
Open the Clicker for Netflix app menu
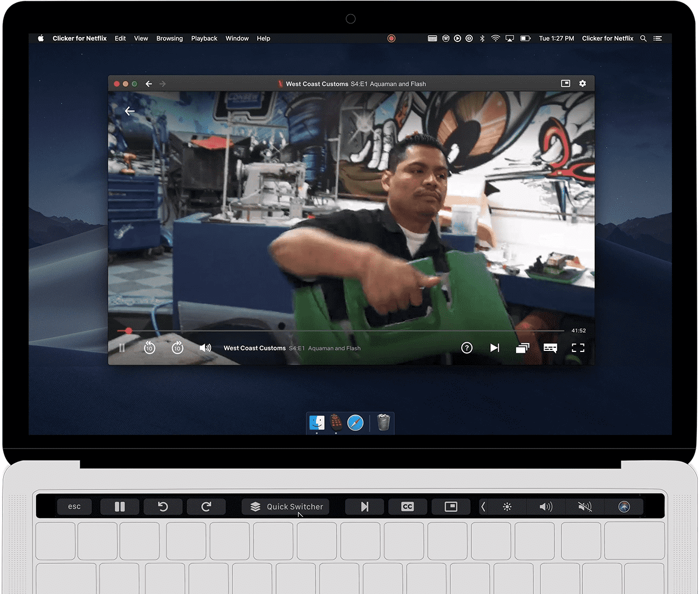(x=79, y=38)
